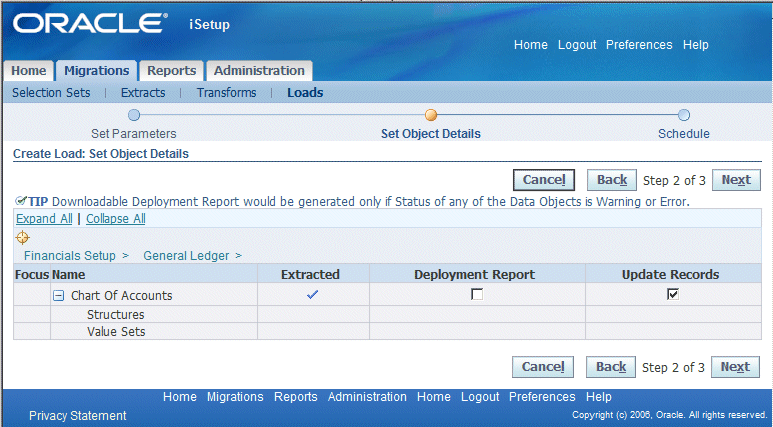This screenshot has height=427, width=773.
Task: Switch to the Reports tab
Action: pos(172,71)
